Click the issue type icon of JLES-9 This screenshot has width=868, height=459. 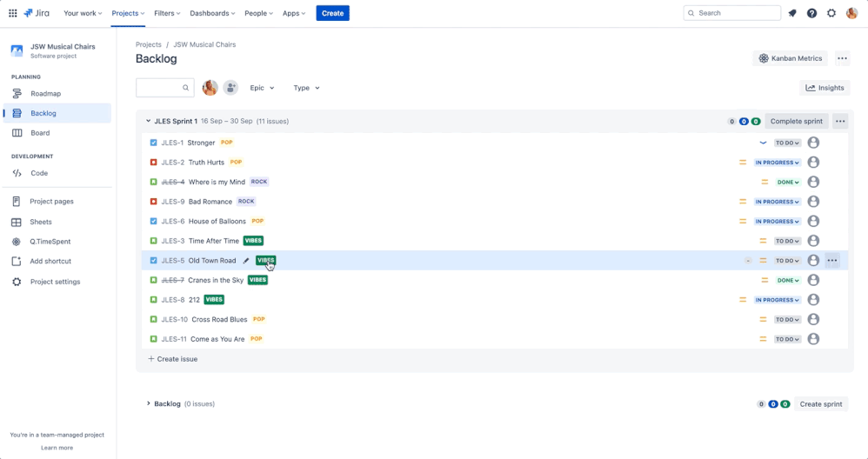pos(153,202)
